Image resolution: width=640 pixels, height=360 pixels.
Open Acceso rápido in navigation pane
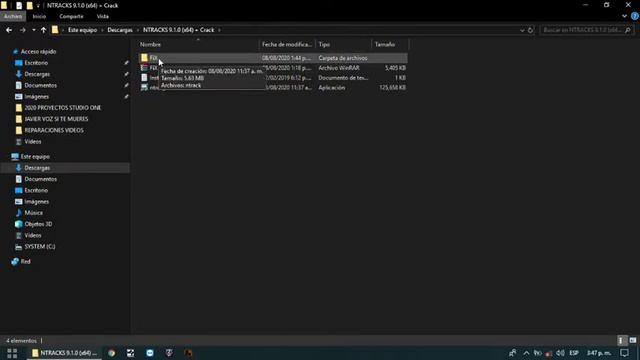[x=38, y=51]
